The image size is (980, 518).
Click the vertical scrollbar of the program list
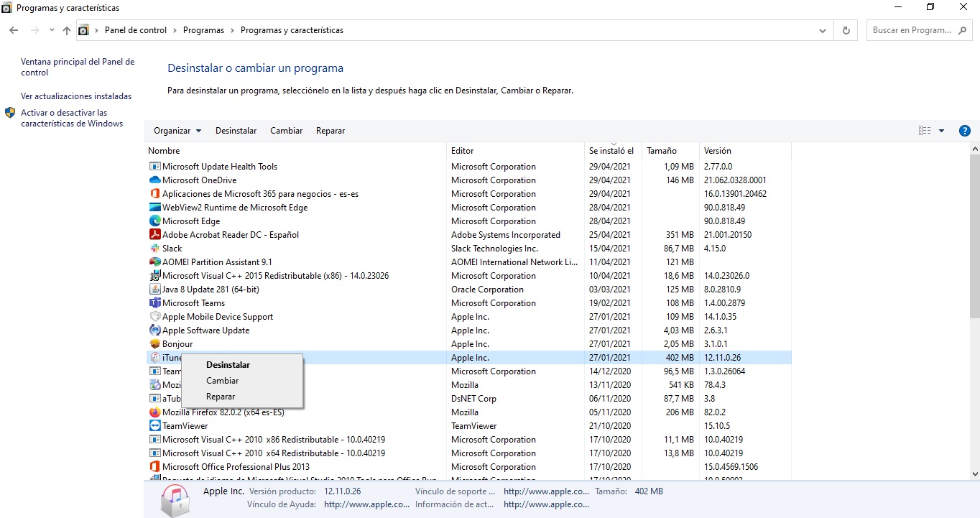click(975, 236)
